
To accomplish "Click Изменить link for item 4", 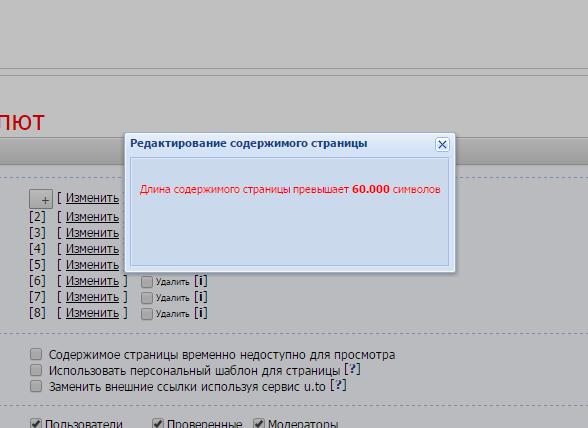I will click(92, 249).
